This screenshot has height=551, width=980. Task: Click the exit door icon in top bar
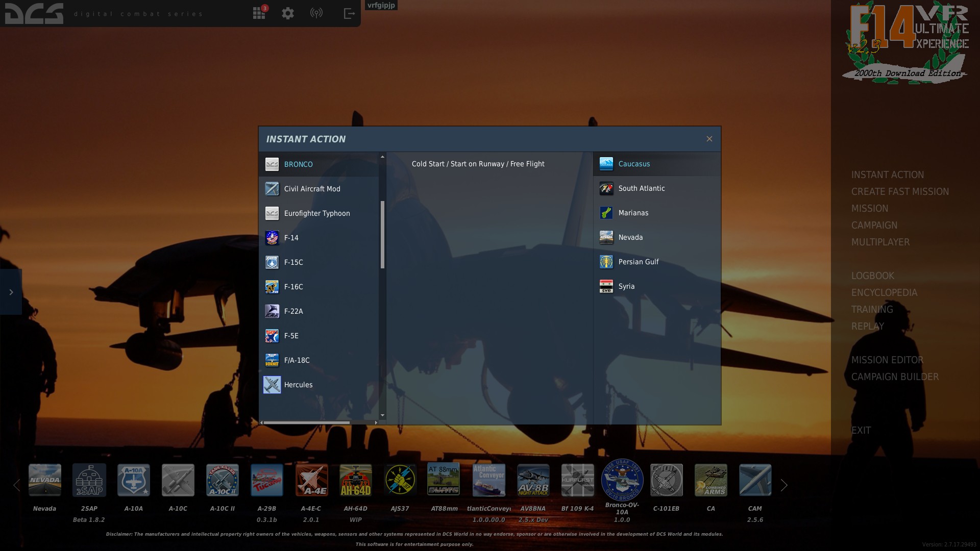[349, 13]
